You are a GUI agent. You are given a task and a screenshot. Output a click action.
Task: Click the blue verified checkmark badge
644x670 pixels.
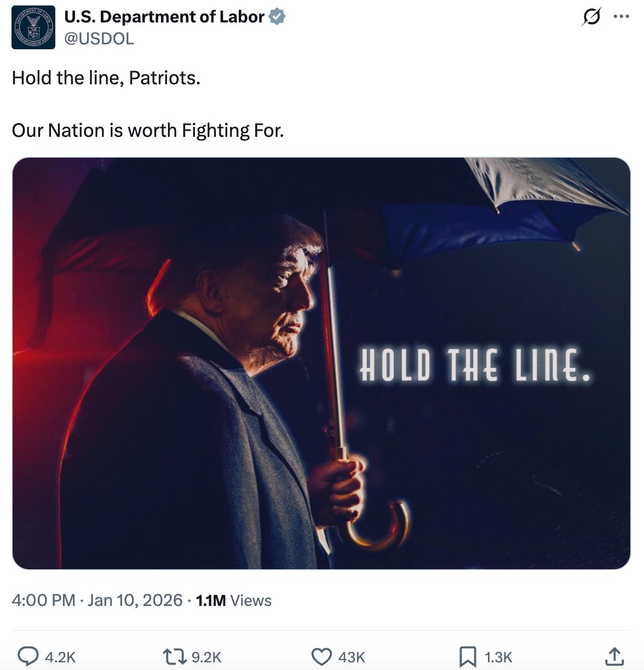pyautogui.click(x=276, y=16)
